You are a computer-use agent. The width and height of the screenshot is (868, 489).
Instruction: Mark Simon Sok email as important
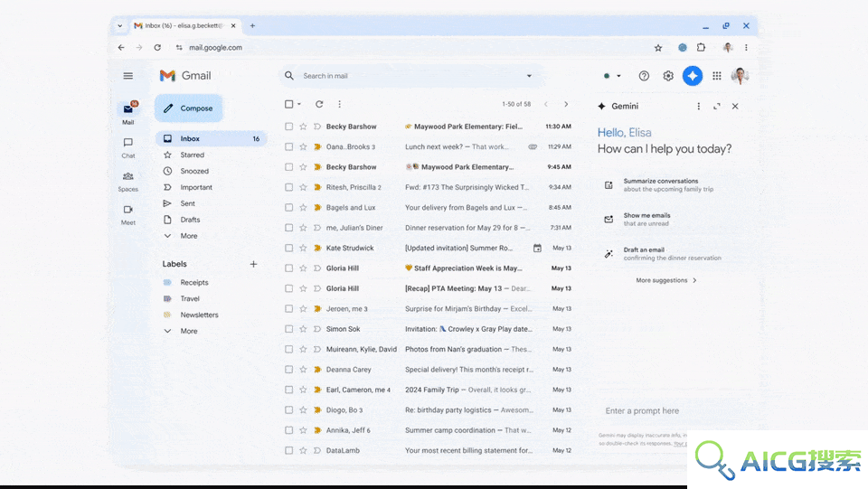[x=317, y=329]
